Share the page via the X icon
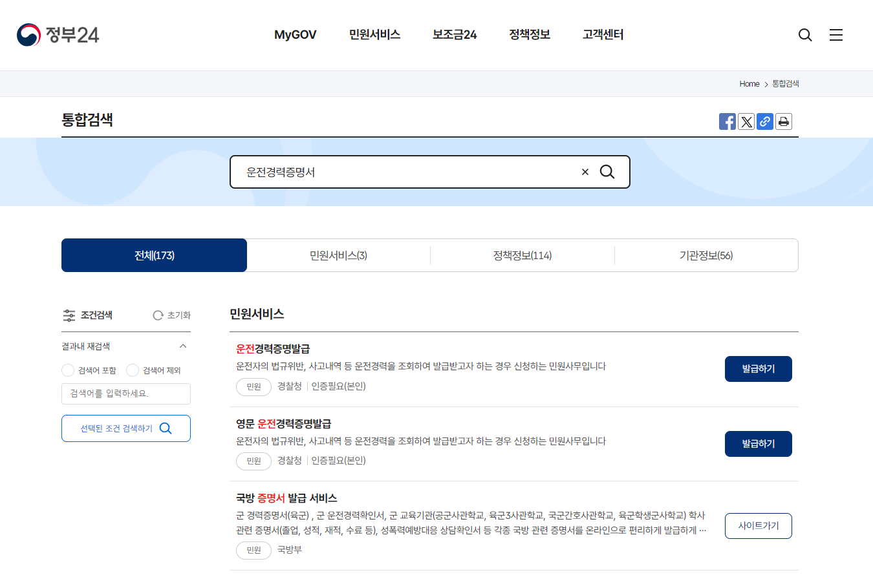 [x=746, y=121]
